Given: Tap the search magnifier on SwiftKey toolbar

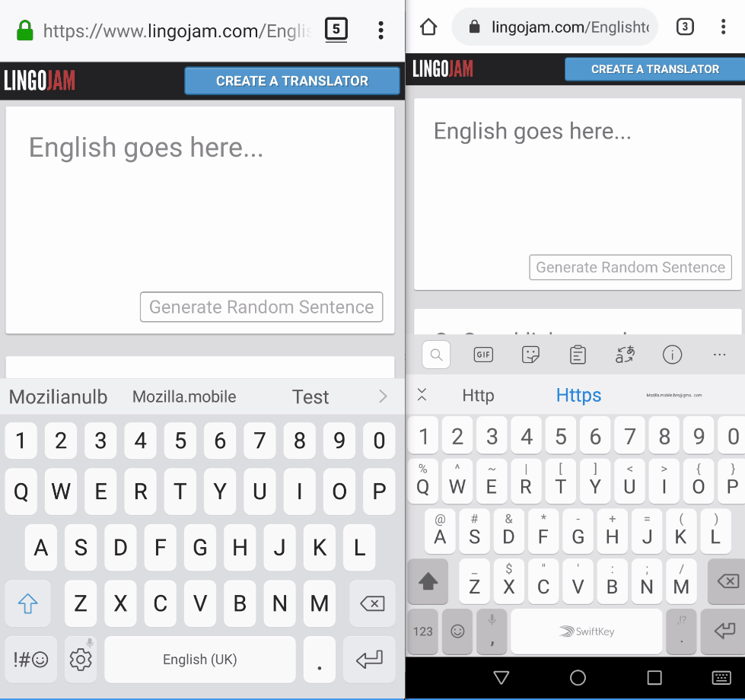Looking at the screenshot, I should (435, 354).
